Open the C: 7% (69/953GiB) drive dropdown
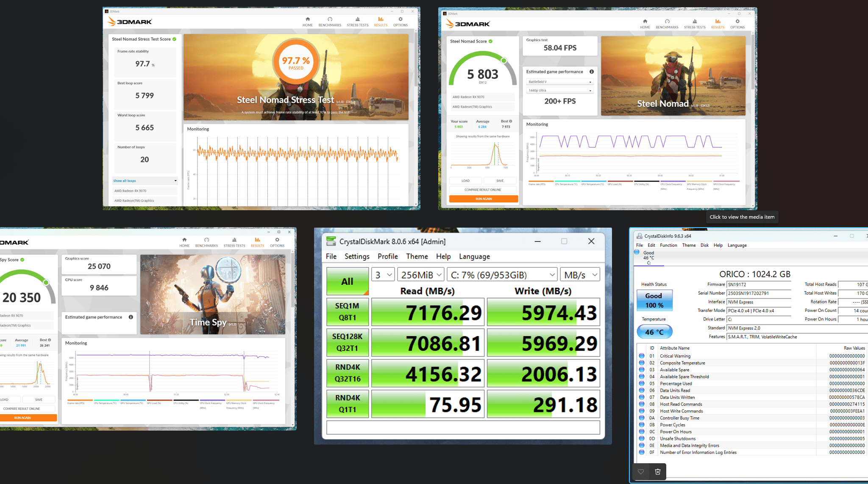Screen dimensions: 868x484 pos(502,275)
